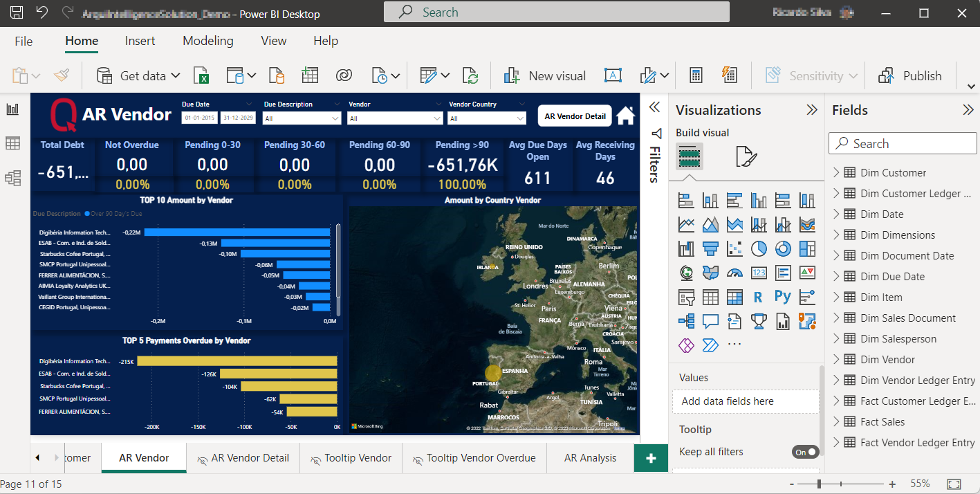The image size is (980, 494).
Task: Click the zoom slider in status bar
Action: [820, 484]
